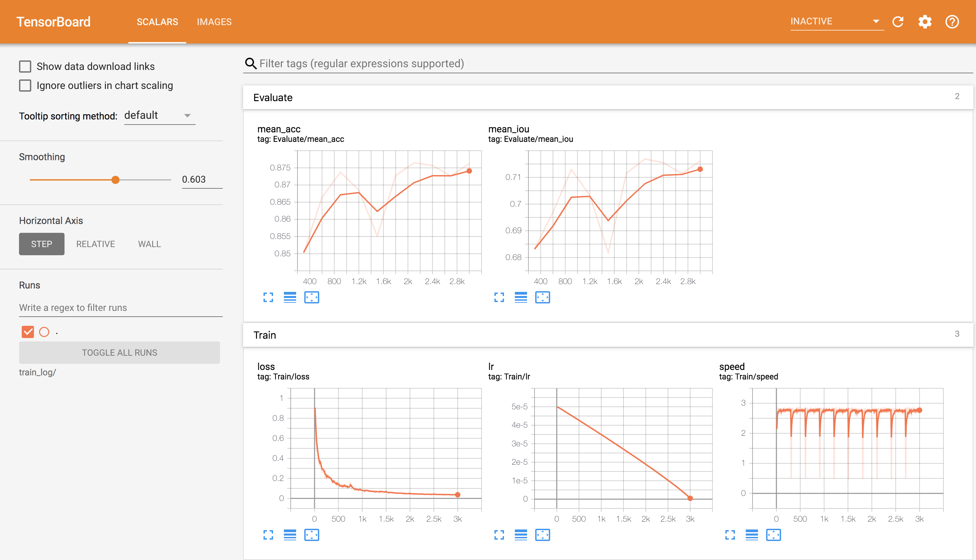Screen dimensions: 976x560
Task: Toggle y-axis log scale on mean_acc chart
Action: click(x=290, y=297)
